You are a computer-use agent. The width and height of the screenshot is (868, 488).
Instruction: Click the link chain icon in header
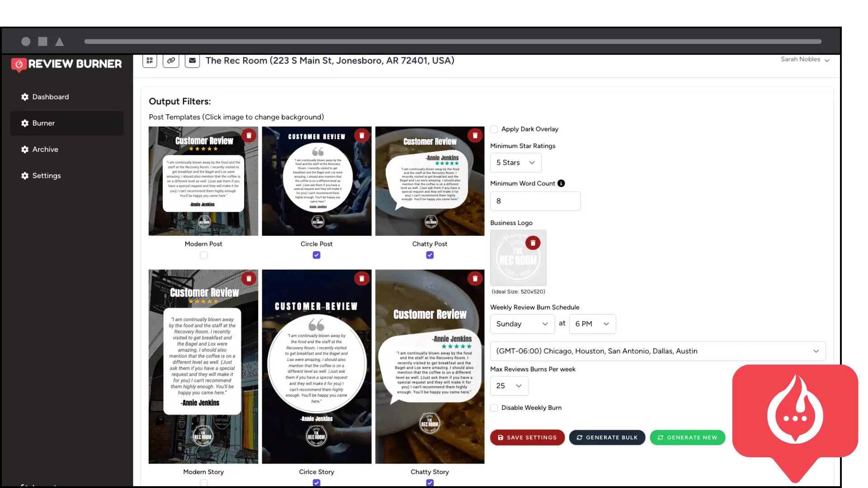[x=171, y=60]
